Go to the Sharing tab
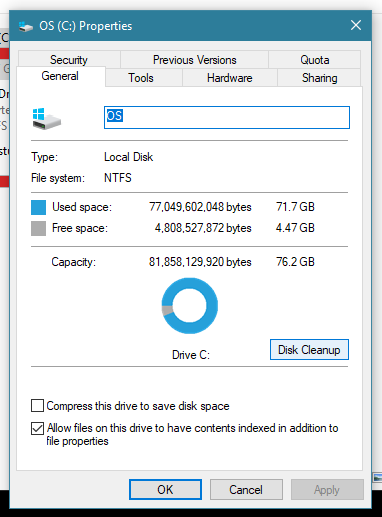 [x=319, y=78]
